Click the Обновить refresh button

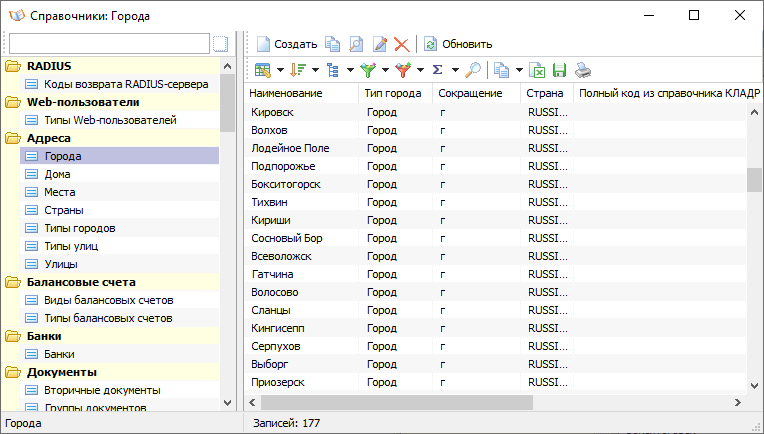point(458,44)
